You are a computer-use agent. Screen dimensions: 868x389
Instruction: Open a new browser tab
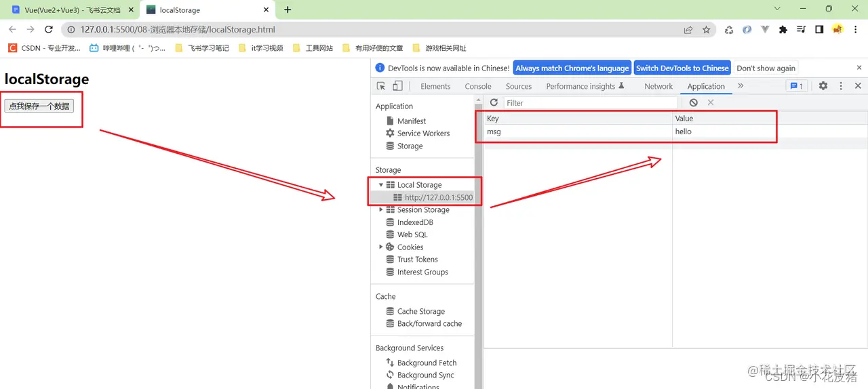[x=288, y=9]
